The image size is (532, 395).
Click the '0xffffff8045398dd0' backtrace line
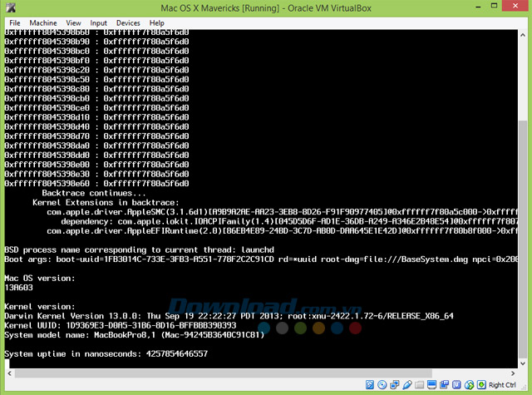pyautogui.click(x=96, y=156)
